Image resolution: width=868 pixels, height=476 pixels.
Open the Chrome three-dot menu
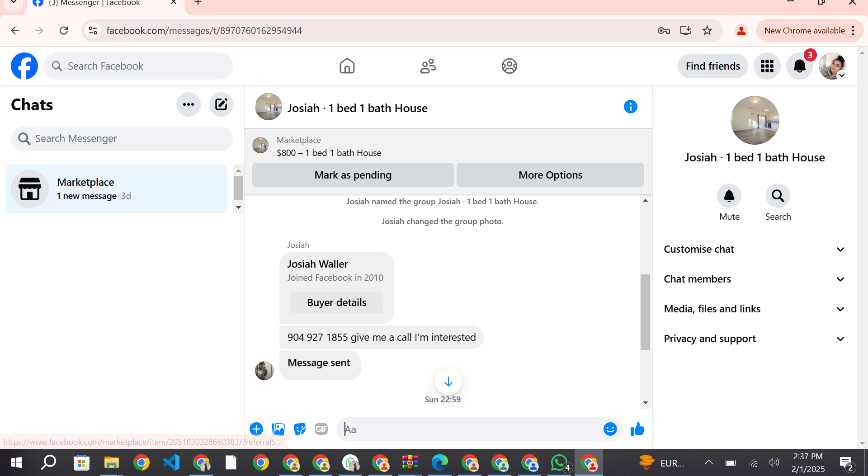853,30
